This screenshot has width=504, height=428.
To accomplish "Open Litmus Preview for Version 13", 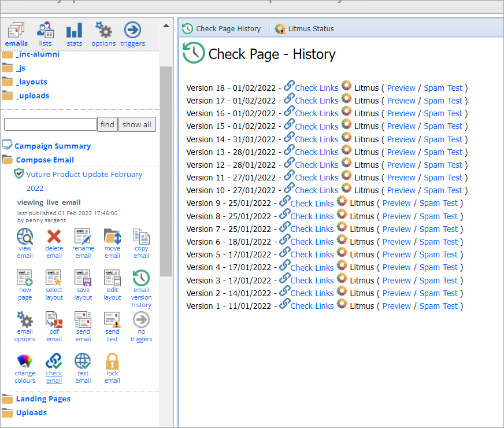I will click(x=401, y=152).
